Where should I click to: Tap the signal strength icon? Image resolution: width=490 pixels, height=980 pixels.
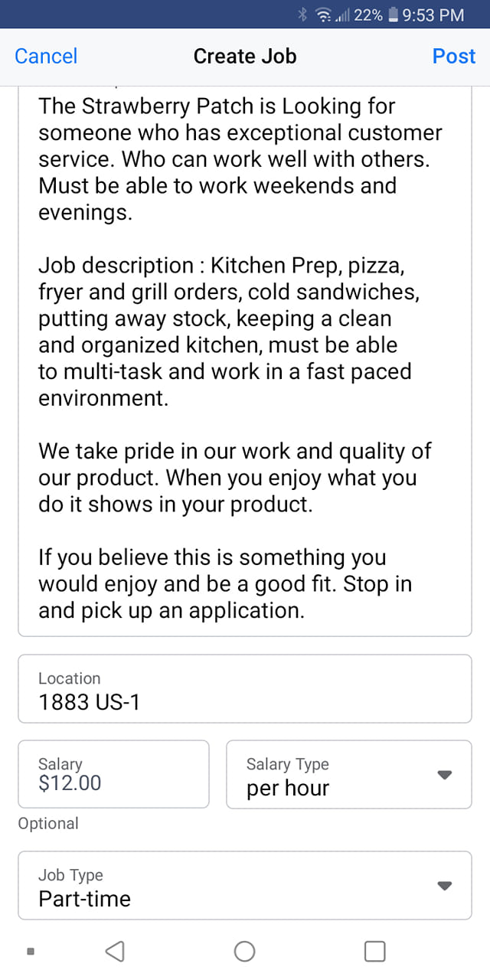[342, 15]
